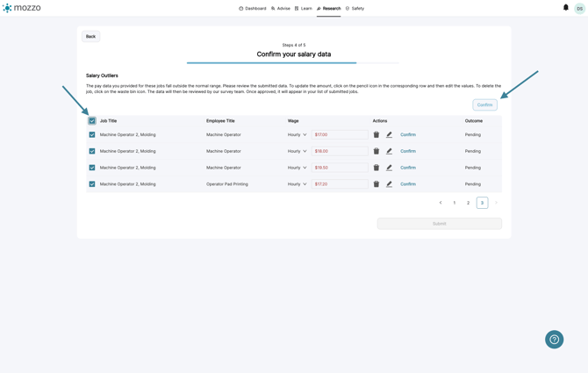This screenshot has width=588, height=373.
Task: Open the Safety menu item
Action: coord(355,9)
